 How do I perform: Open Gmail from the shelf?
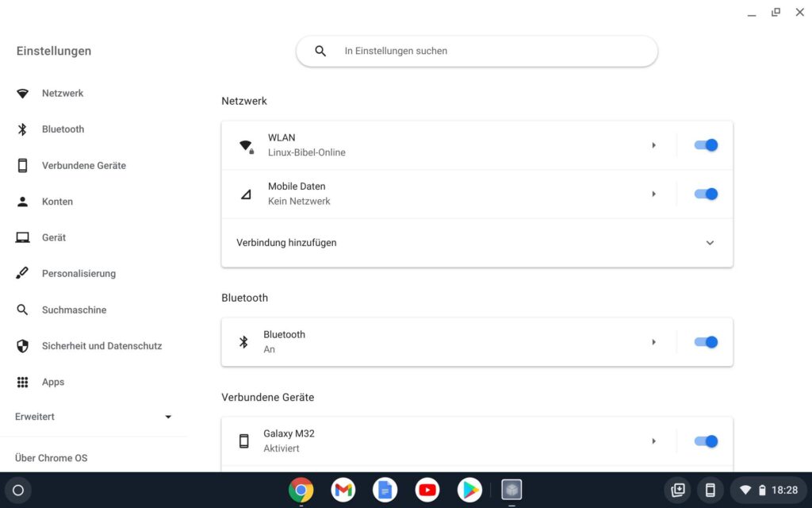coord(343,490)
